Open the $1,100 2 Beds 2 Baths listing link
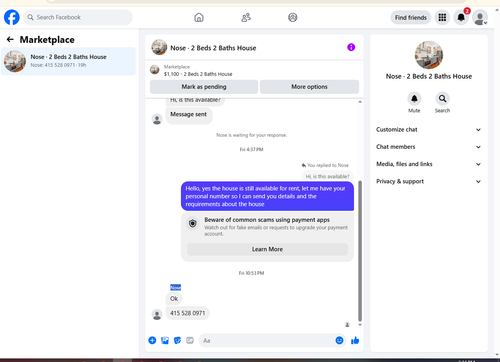 pos(198,74)
